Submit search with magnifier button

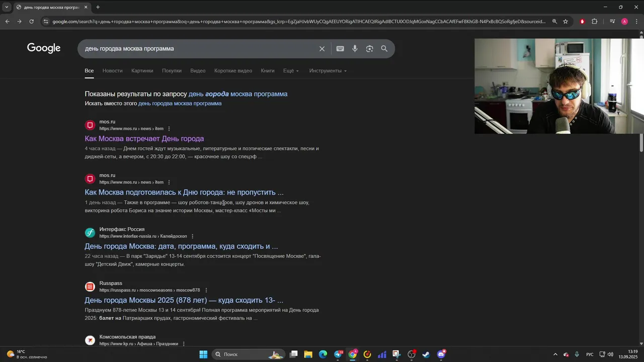(384, 49)
